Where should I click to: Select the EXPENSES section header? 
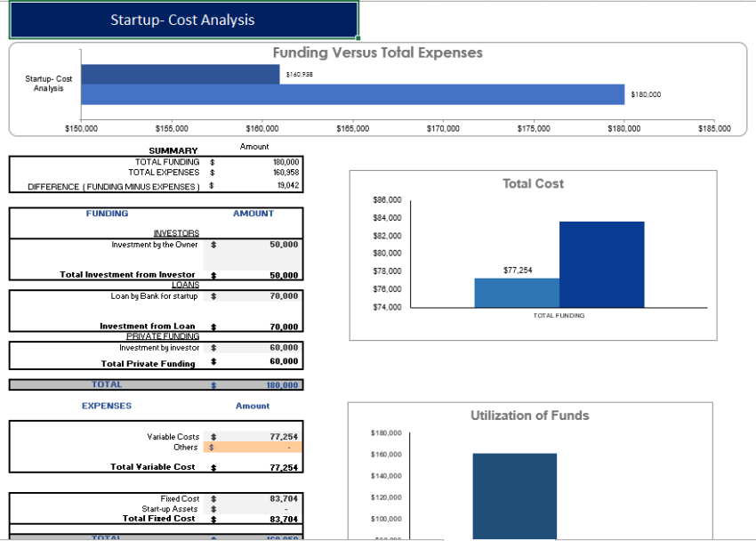click(x=107, y=406)
